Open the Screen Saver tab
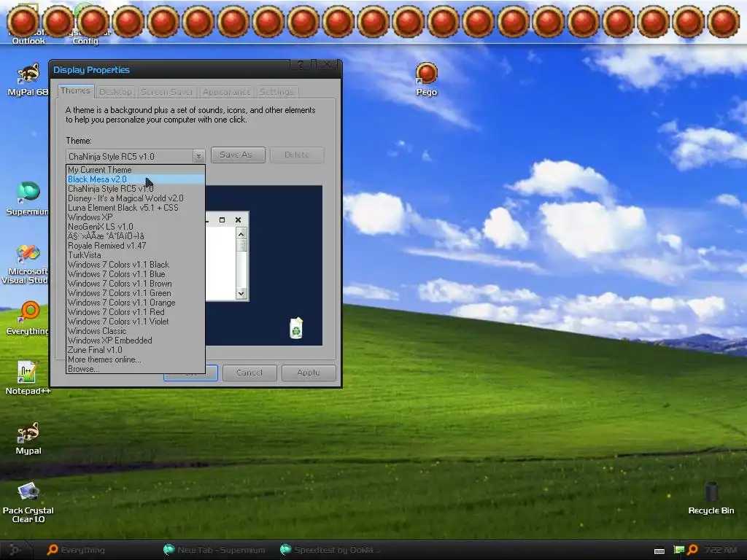The image size is (747, 560). coord(167,91)
